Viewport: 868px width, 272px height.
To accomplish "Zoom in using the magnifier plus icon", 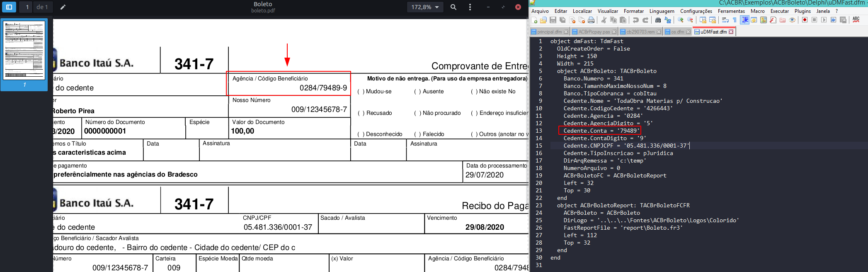I will point(681,20).
